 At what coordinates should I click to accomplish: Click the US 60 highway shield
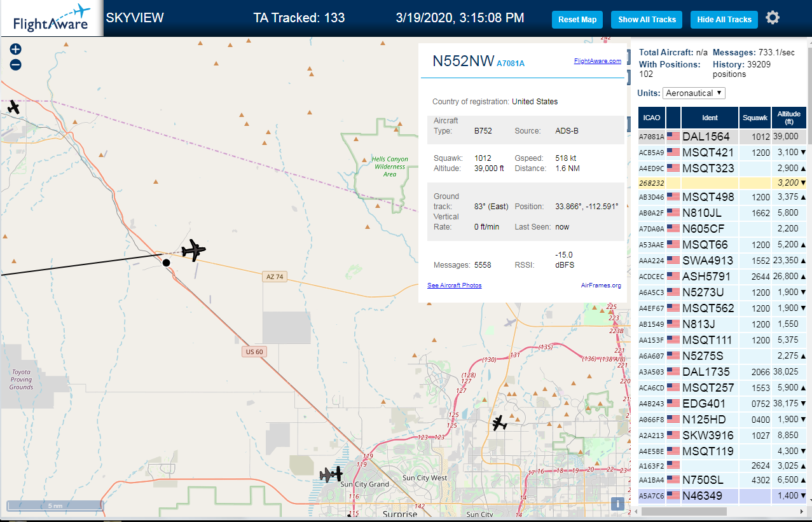tap(253, 352)
